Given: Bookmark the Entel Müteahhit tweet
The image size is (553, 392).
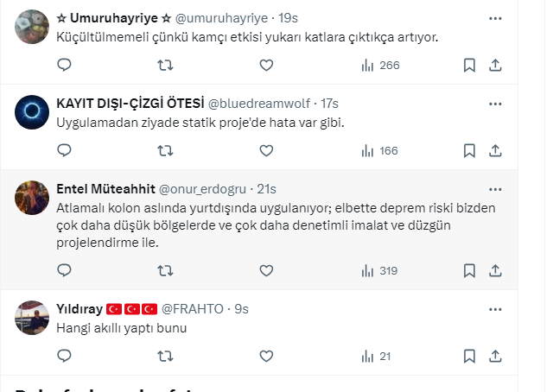Looking at the screenshot, I should tap(469, 270).
